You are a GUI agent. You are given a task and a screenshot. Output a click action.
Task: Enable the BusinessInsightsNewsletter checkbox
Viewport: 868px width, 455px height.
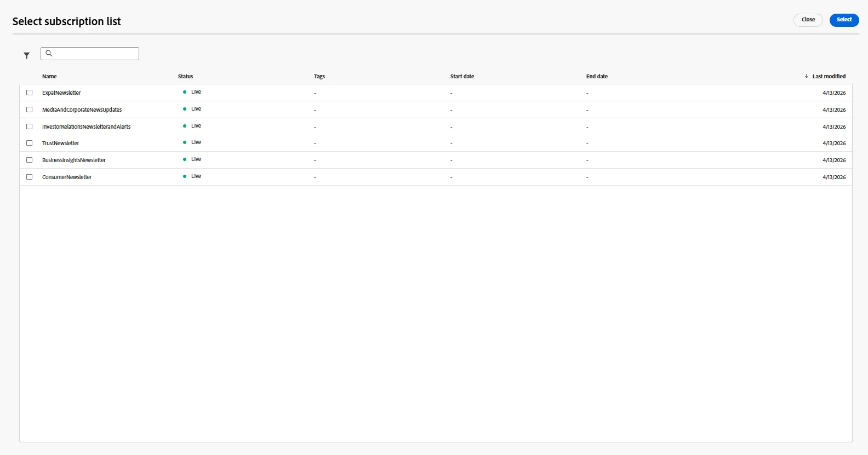pyautogui.click(x=30, y=160)
